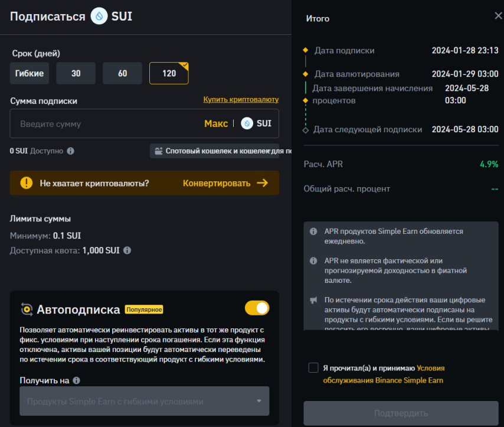504x427 pixels.
Task: Open the Продукты Simple Earn dropdown
Action: pyautogui.click(x=145, y=401)
